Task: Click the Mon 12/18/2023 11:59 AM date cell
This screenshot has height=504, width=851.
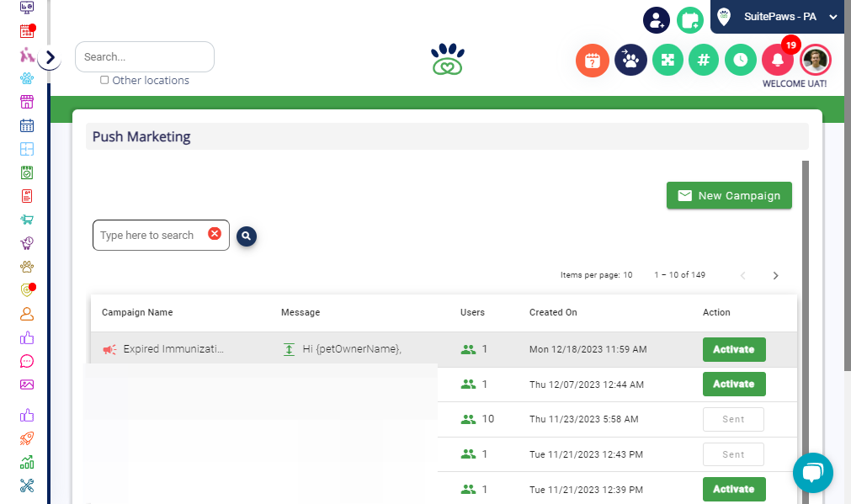Action: (x=588, y=349)
